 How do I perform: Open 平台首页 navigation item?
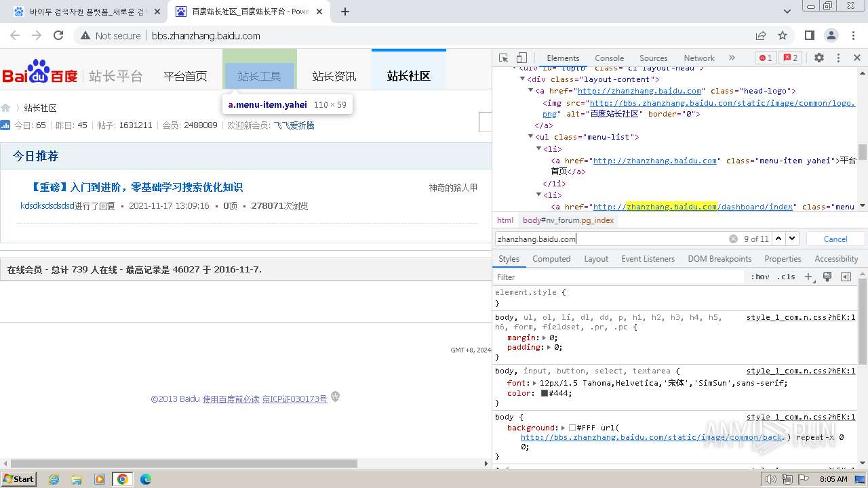pos(185,76)
